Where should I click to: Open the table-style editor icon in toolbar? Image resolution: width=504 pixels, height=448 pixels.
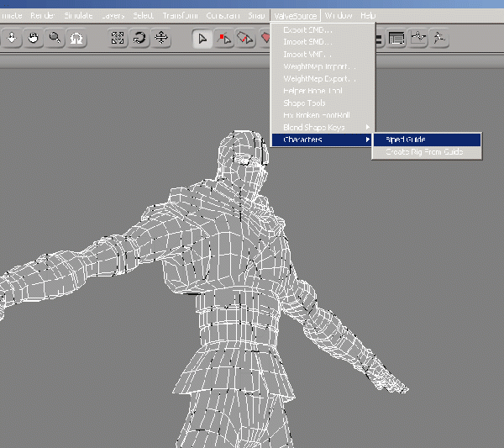(x=396, y=39)
